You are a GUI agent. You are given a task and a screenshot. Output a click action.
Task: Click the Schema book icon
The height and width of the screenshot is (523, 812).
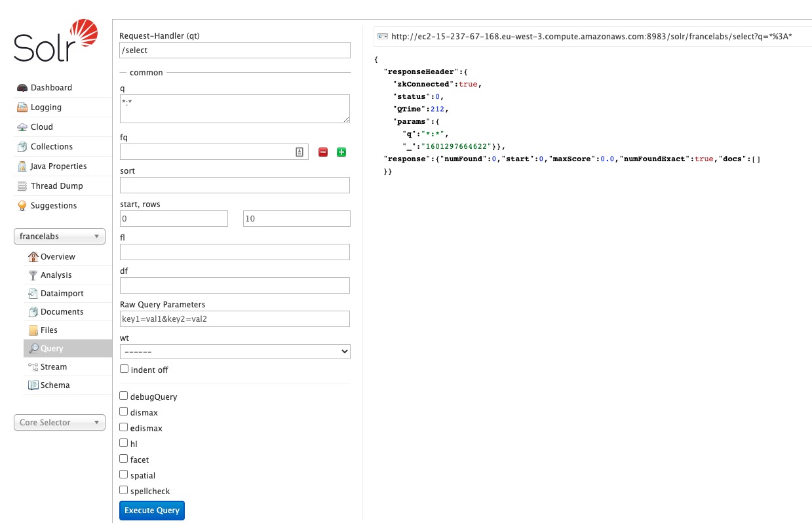tap(33, 385)
